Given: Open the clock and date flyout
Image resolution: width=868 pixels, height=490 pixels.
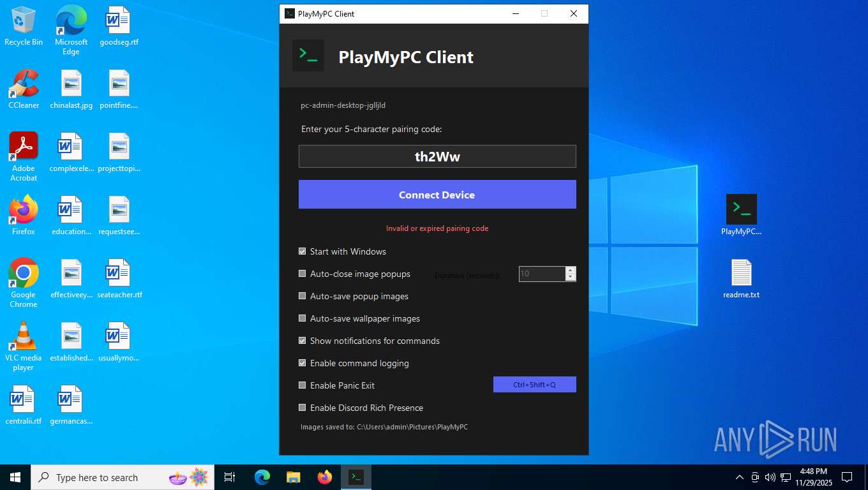Looking at the screenshot, I should [813, 477].
